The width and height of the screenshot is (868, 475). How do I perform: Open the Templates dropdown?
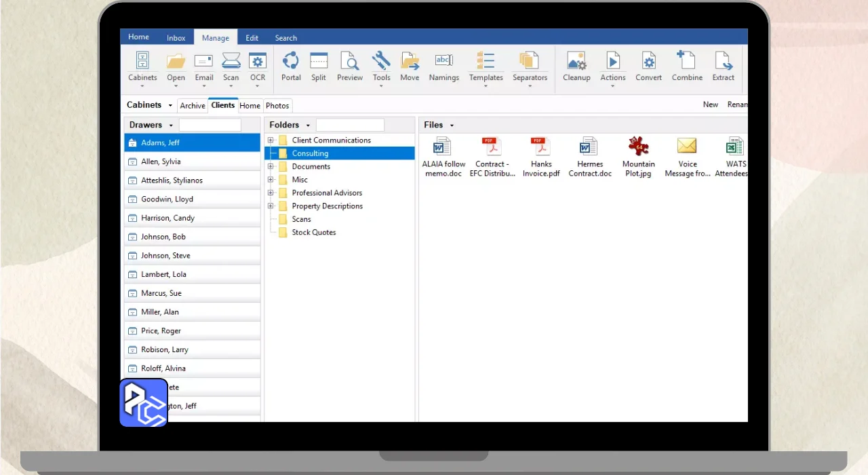tap(486, 68)
